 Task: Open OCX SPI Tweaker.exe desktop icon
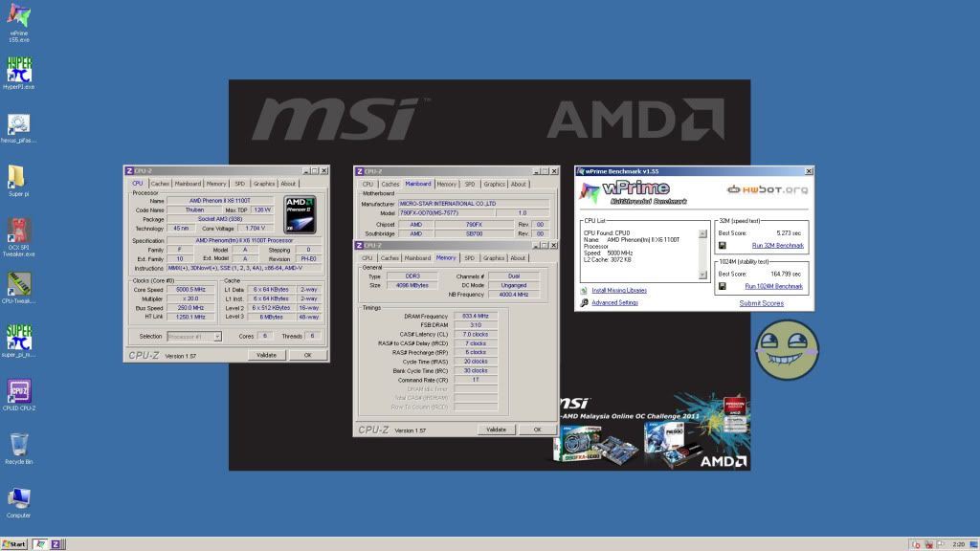pyautogui.click(x=18, y=231)
